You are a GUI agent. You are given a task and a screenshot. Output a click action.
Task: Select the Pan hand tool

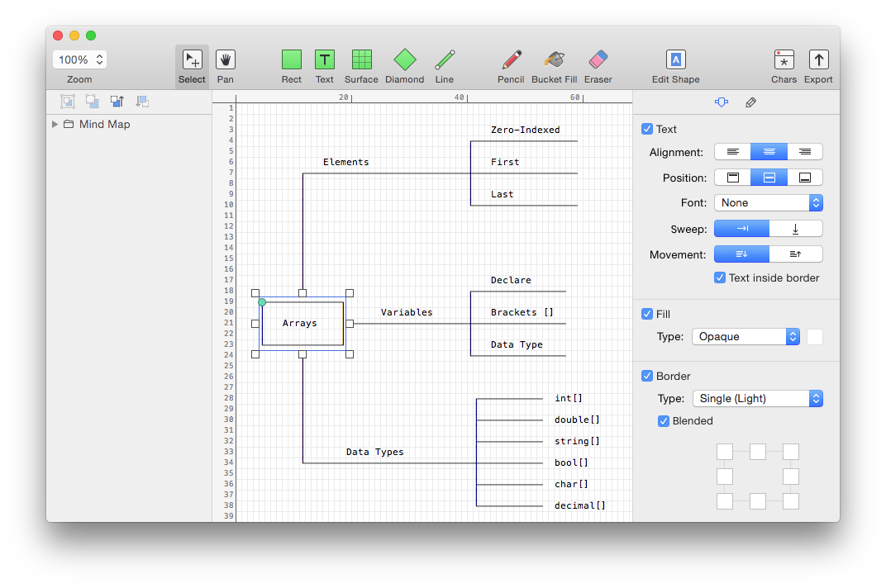226,60
